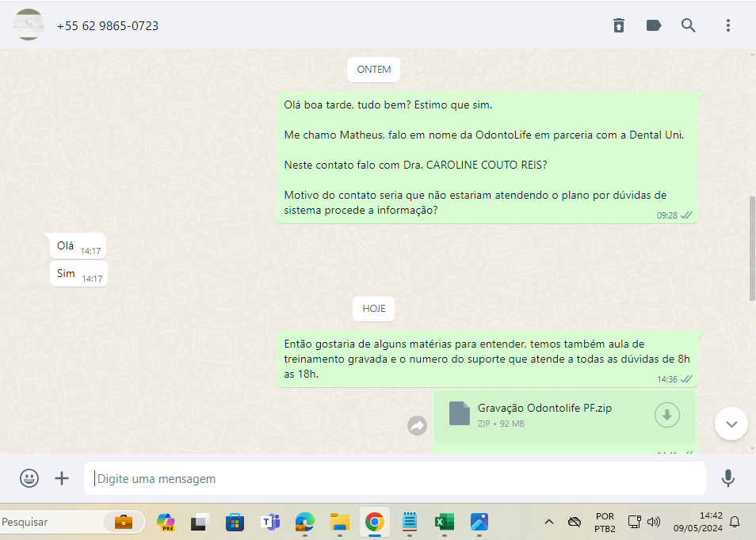
Task: Click the briefcase icon in search box
Action: [124, 522]
